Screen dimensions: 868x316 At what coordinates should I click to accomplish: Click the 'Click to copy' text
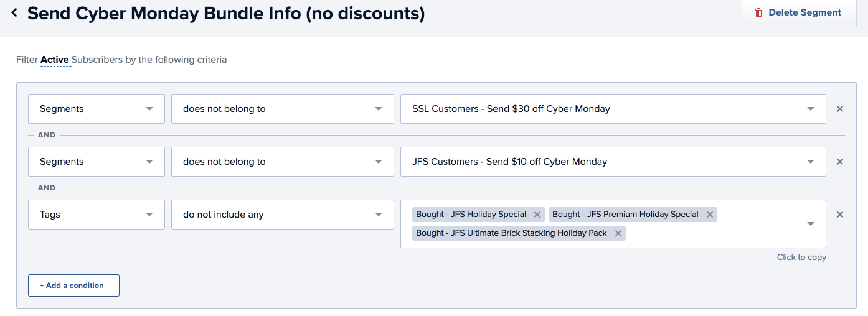pyautogui.click(x=801, y=258)
